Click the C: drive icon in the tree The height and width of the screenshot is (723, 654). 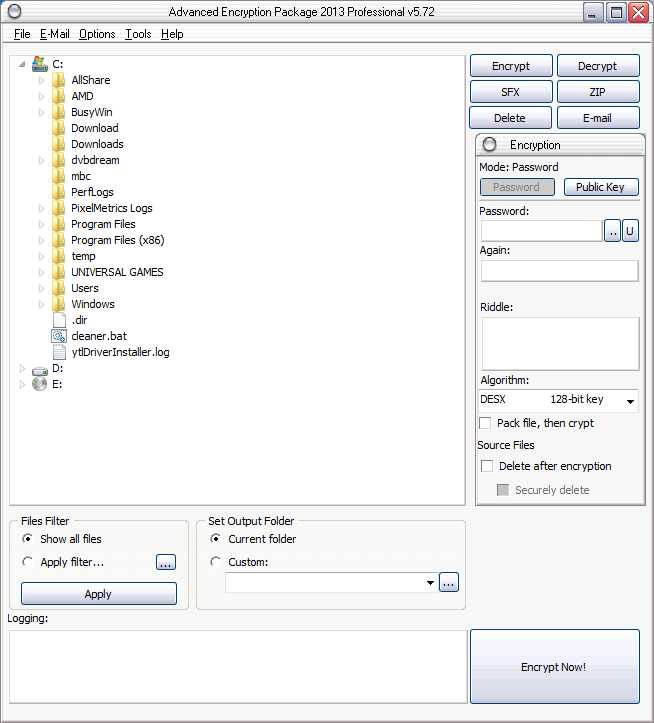40,64
